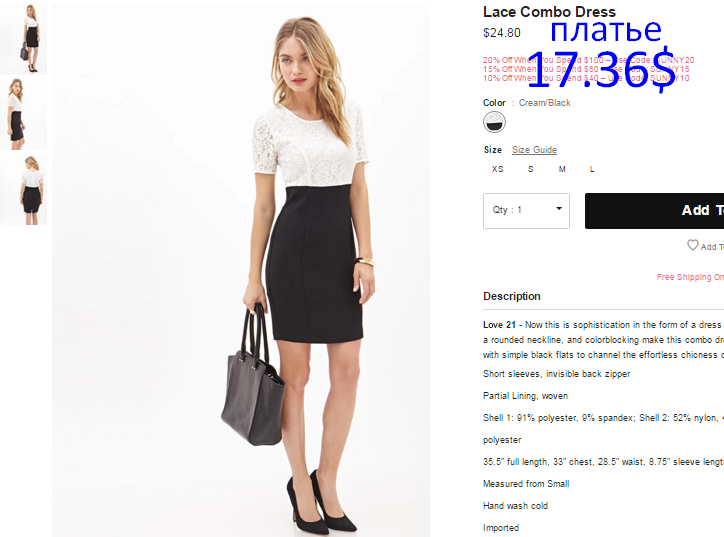Show first thumbnail with handbag view
The height and width of the screenshot is (537, 724).
point(24,38)
